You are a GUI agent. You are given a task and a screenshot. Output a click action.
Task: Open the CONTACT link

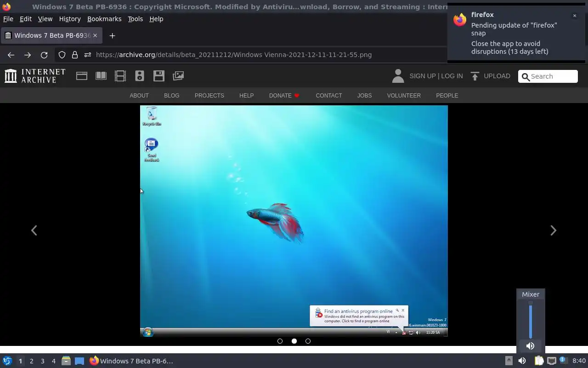click(x=329, y=96)
